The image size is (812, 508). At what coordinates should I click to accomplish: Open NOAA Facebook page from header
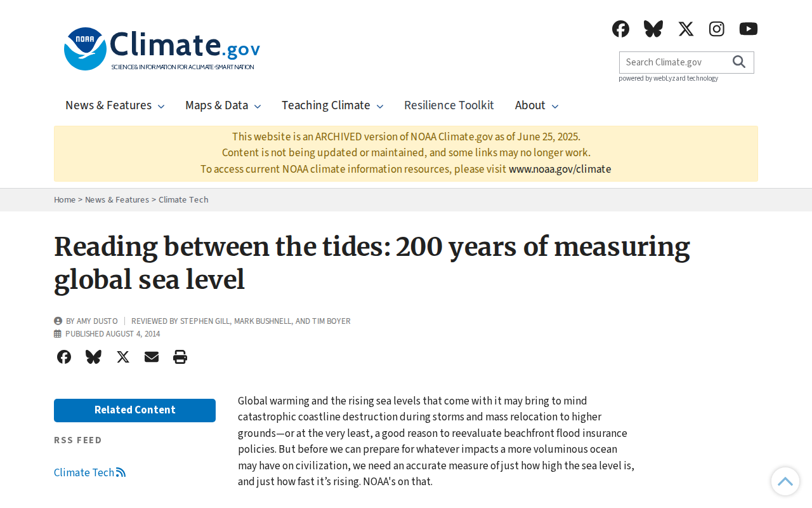(620, 29)
